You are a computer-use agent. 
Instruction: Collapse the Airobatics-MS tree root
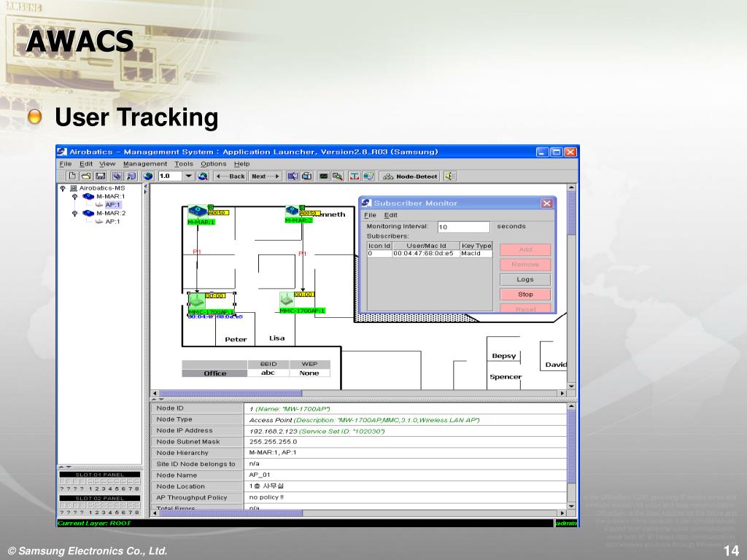point(63,188)
